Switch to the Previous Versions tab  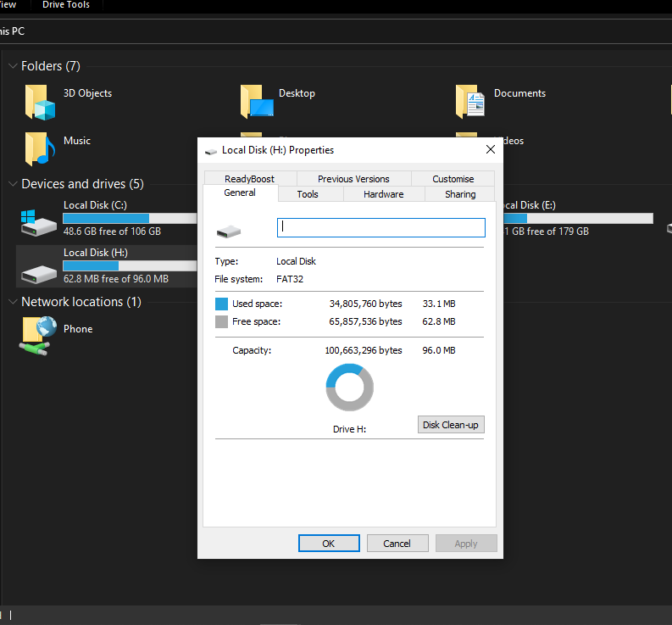353,179
